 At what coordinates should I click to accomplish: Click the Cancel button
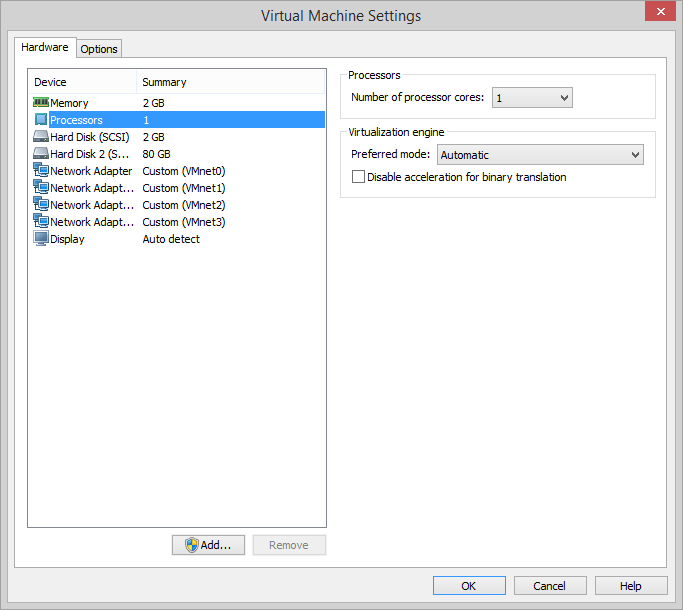click(x=550, y=586)
